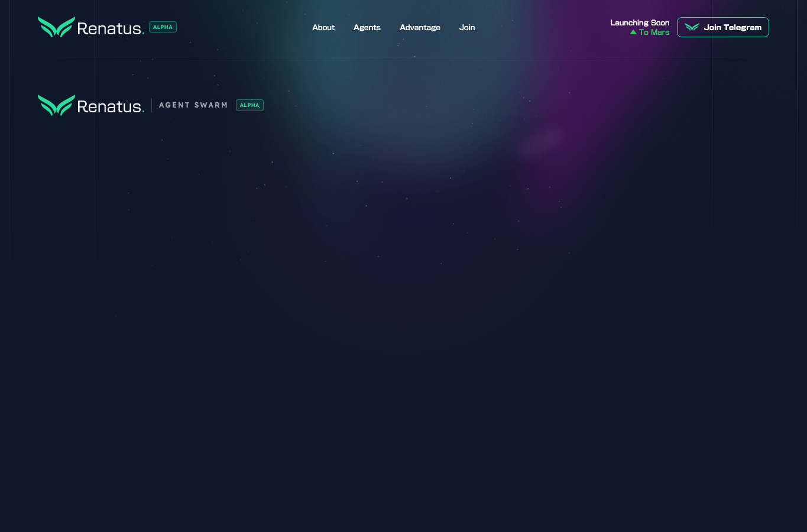The height and width of the screenshot is (532, 807).
Task: Open the Advantage nav item
Action: point(420,27)
